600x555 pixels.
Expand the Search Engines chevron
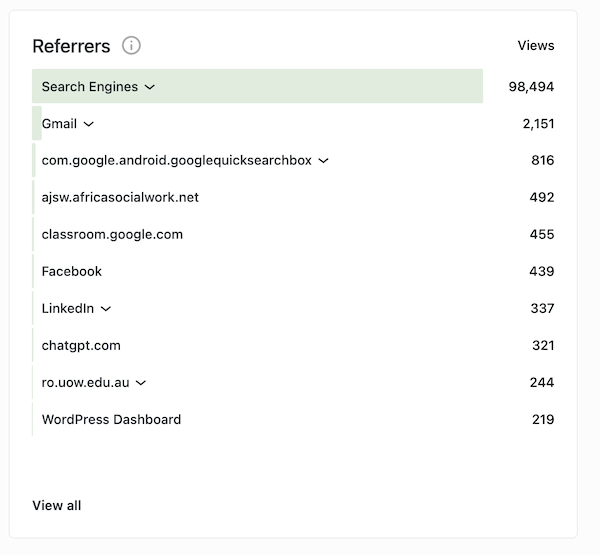[x=150, y=87]
